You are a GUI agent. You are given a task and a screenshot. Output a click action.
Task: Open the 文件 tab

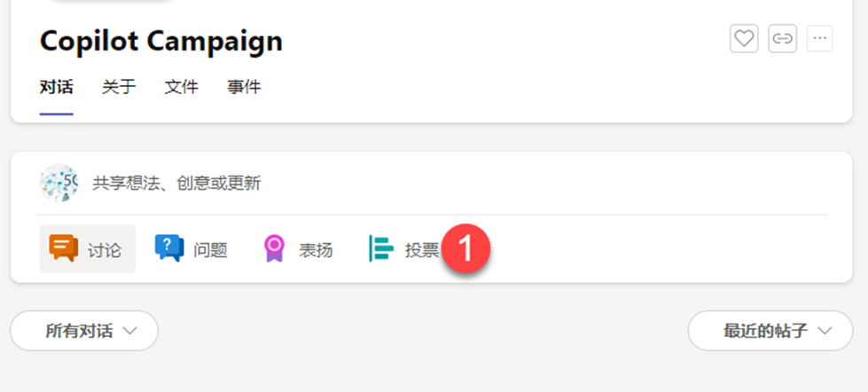(x=182, y=87)
